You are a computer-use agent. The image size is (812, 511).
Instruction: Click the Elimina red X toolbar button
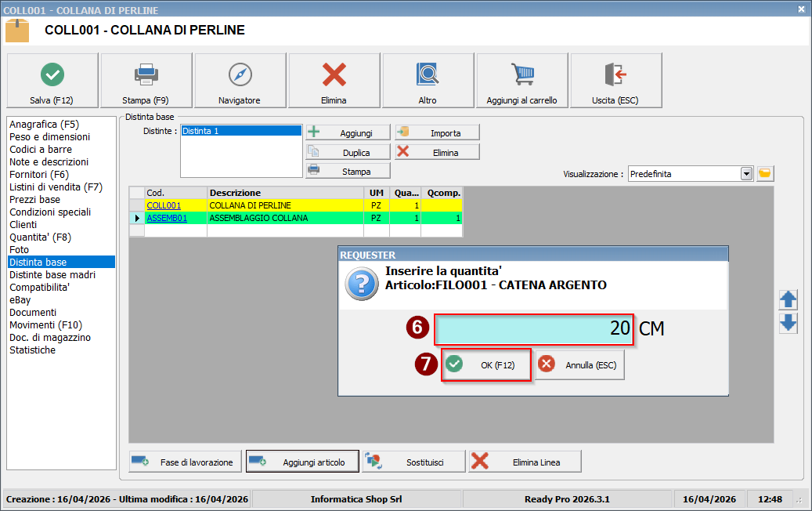(x=334, y=80)
